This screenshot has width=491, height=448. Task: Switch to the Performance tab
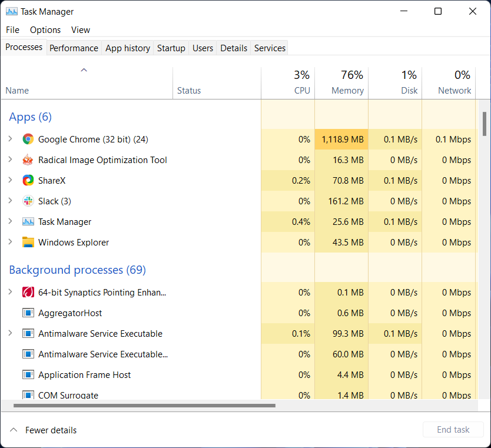coord(74,48)
